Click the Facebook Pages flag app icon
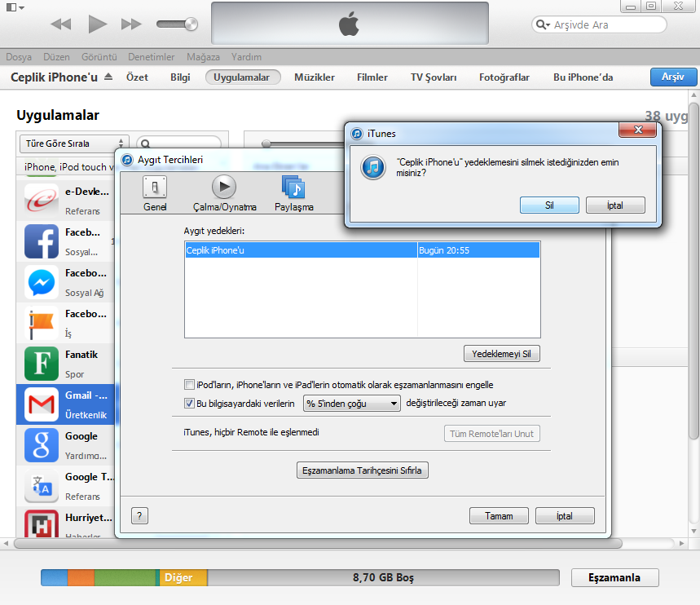Viewport: 700px width, 605px height. pos(42,323)
